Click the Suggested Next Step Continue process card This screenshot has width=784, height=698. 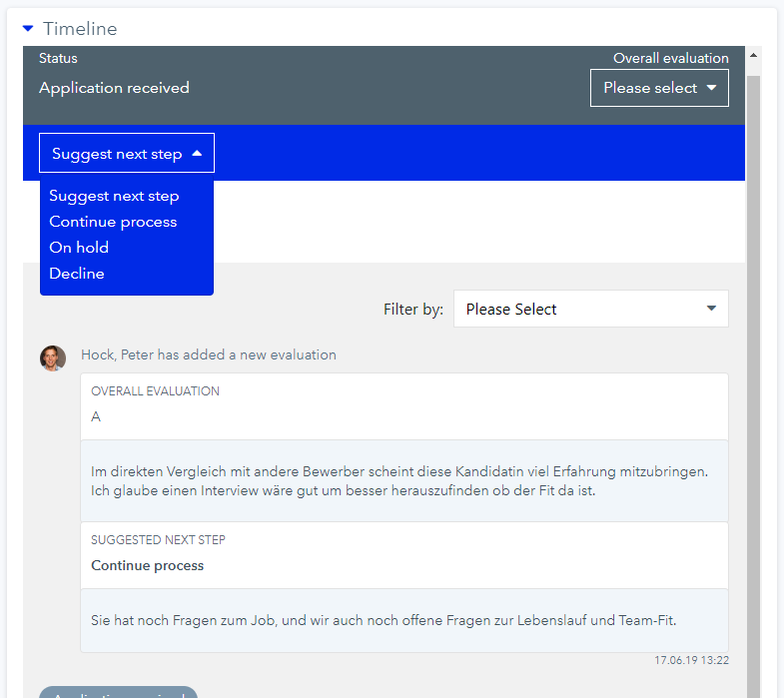point(403,554)
